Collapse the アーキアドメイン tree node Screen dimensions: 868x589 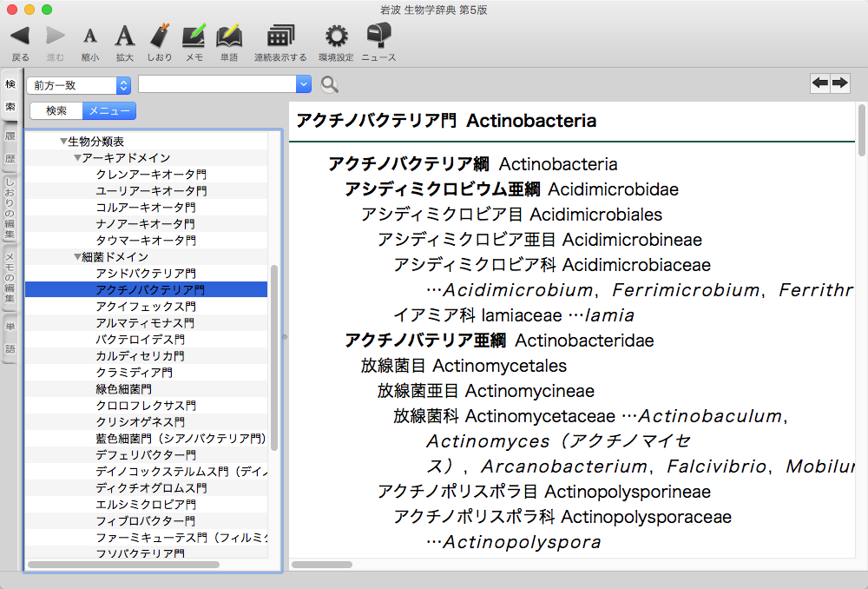coord(77,158)
